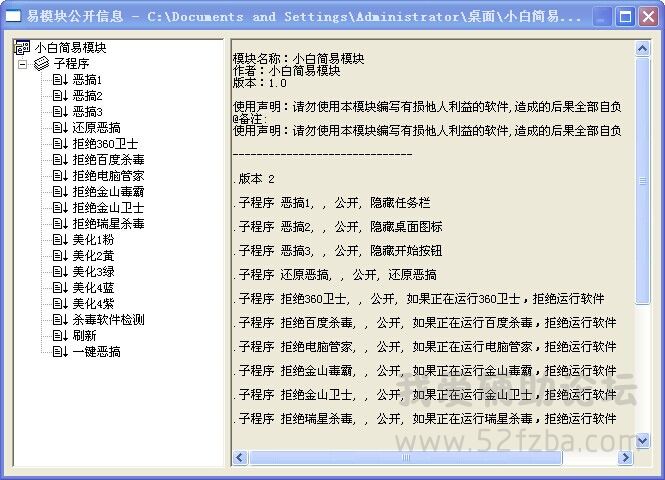Click the icon beside 美化2黄

(x=60, y=256)
